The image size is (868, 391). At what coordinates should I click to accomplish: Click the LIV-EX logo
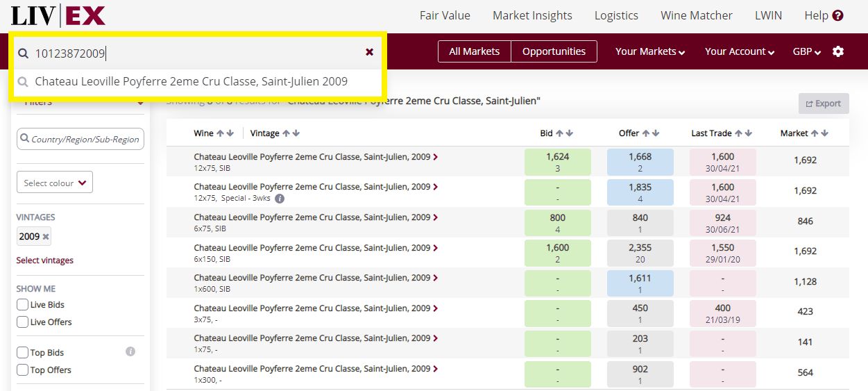pyautogui.click(x=58, y=15)
